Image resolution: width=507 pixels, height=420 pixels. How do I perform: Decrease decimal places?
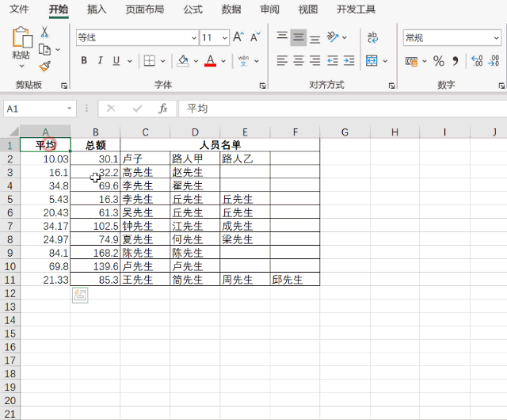[494, 61]
